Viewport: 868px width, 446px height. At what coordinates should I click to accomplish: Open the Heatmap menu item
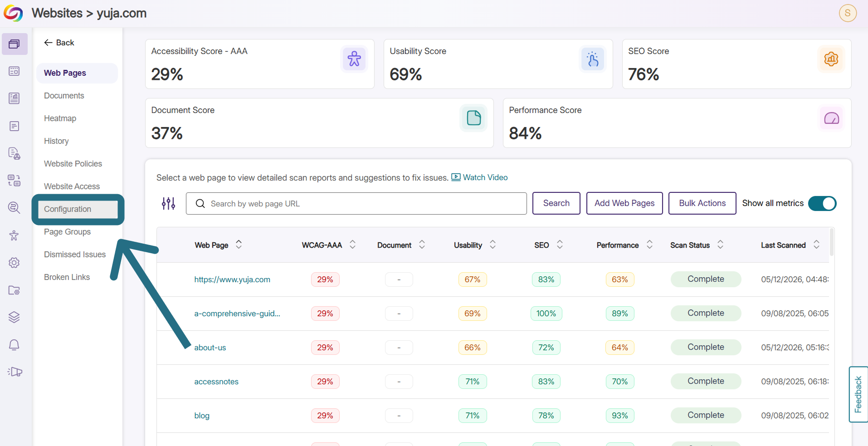pos(60,118)
